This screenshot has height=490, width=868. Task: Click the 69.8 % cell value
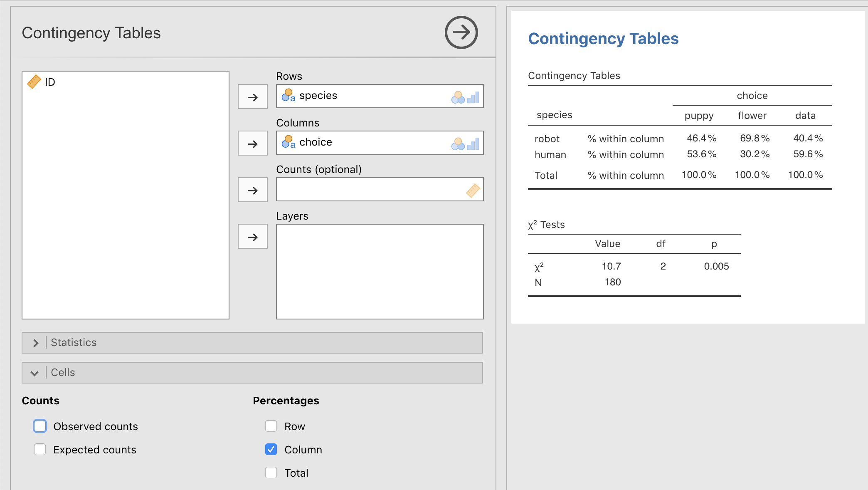point(755,138)
